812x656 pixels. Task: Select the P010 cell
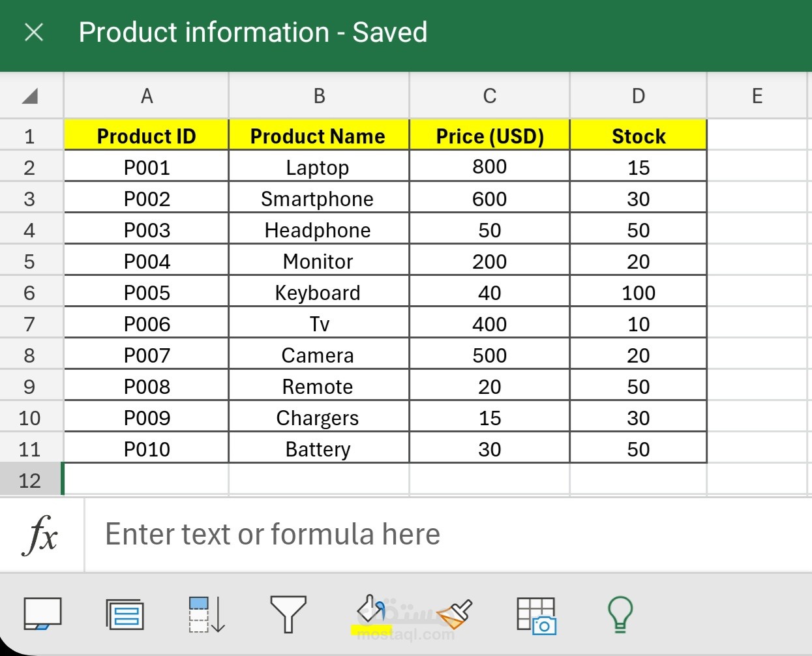tap(147, 449)
